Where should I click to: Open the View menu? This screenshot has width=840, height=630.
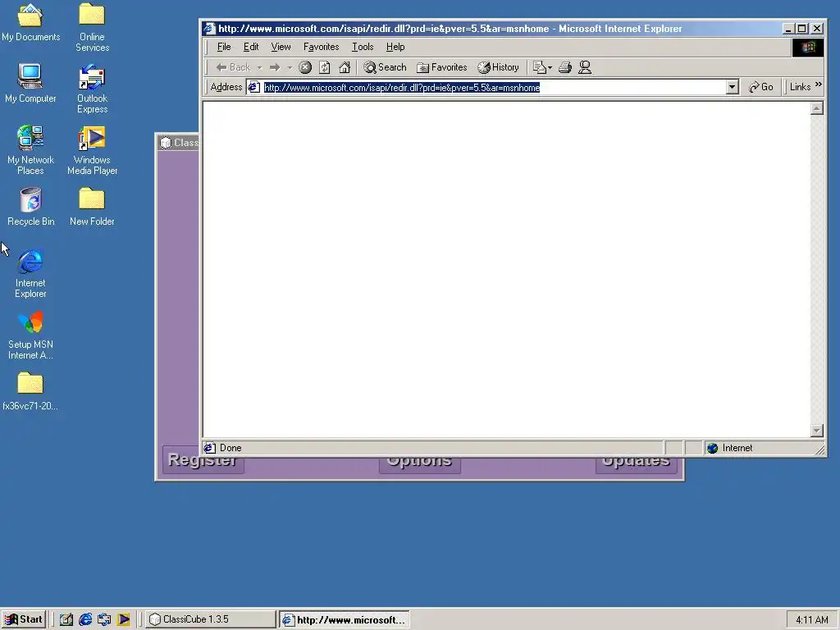click(x=281, y=47)
